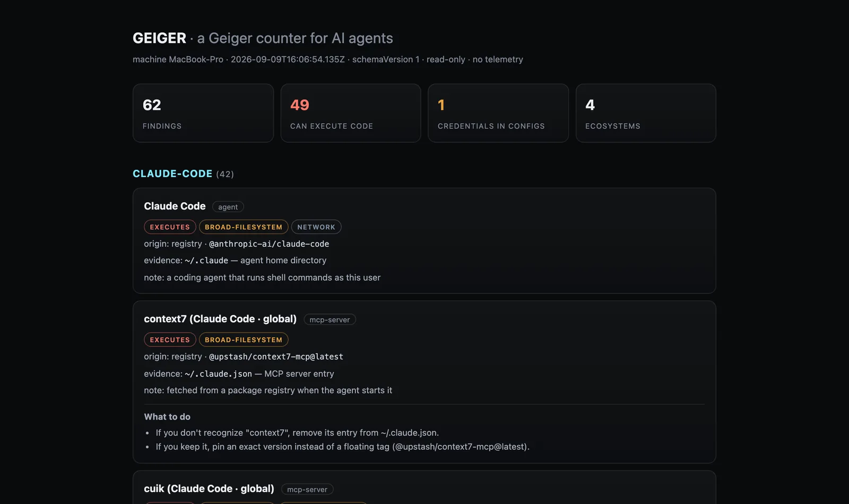Click BROAD-FILESYSTEM tag on context7 card
This screenshot has width=849, height=504.
pos(244,340)
